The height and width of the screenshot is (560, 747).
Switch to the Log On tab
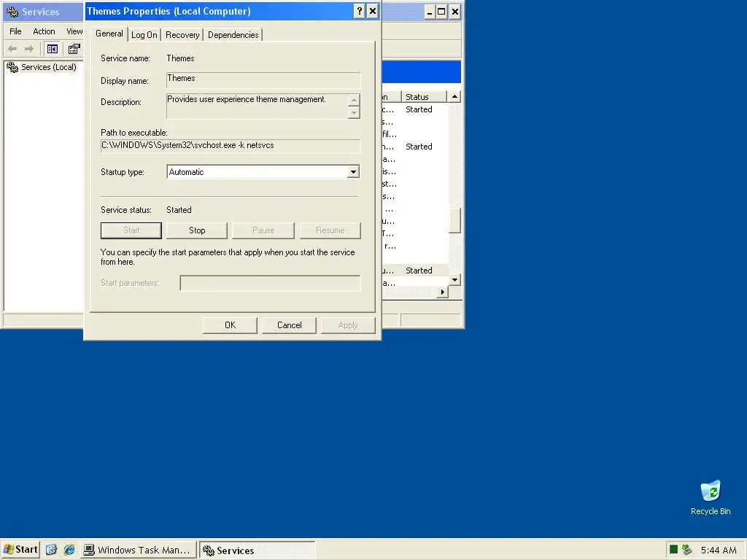(x=144, y=35)
